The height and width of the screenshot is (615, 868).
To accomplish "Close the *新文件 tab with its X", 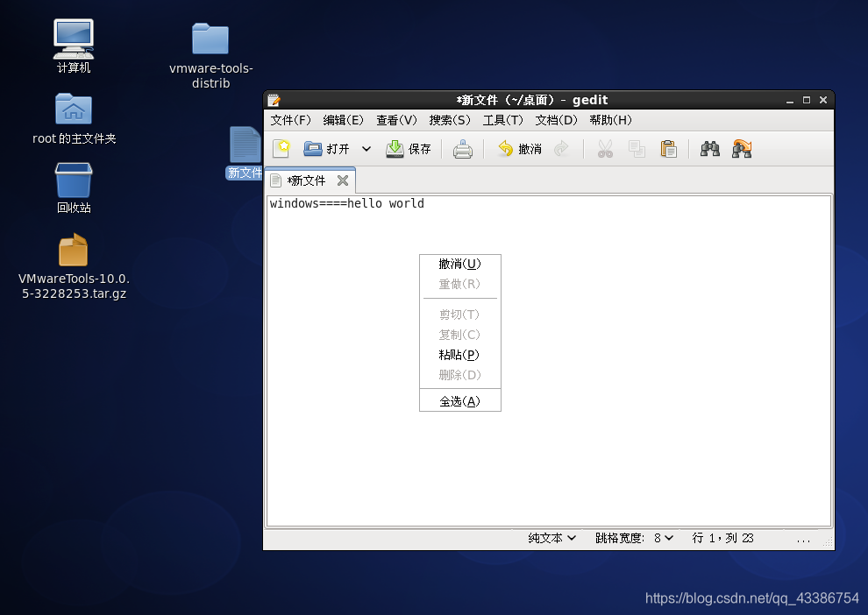I will click(x=343, y=180).
